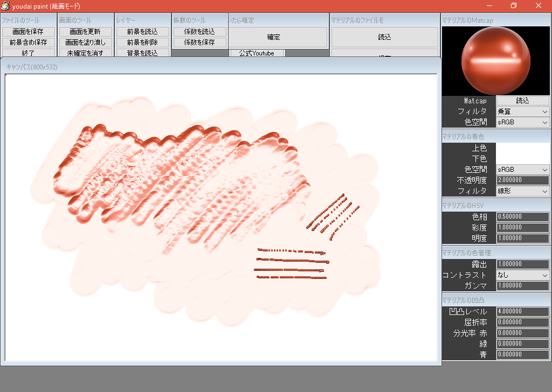Load a foreground via 前景を読込

[142, 31]
